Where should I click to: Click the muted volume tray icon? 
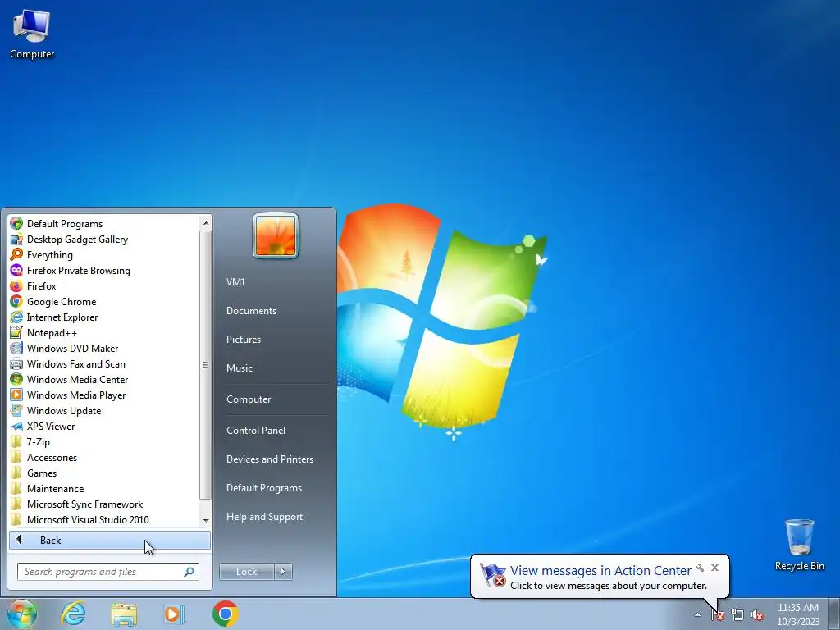click(x=757, y=615)
